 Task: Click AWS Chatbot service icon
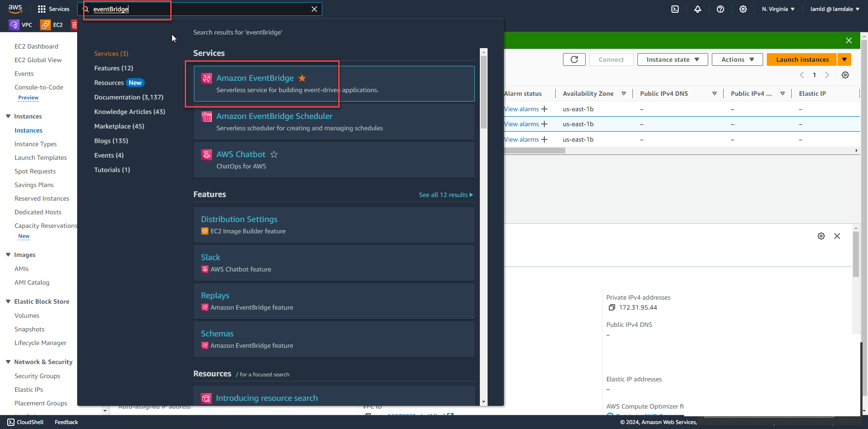coord(207,155)
